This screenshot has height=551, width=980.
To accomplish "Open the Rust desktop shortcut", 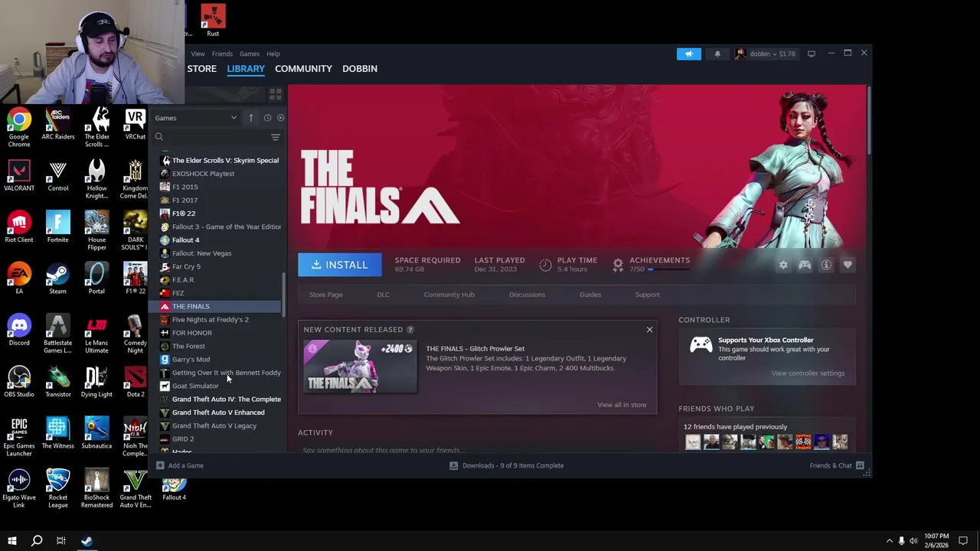I will pyautogui.click(x=213, y=20).
